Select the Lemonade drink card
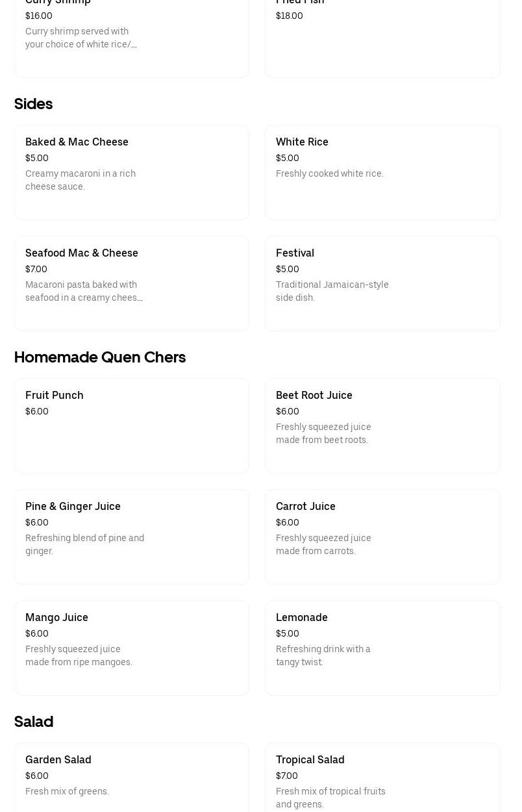Image resolution: width=522 pixels, height=812 pixels. (x=382, y=648)
